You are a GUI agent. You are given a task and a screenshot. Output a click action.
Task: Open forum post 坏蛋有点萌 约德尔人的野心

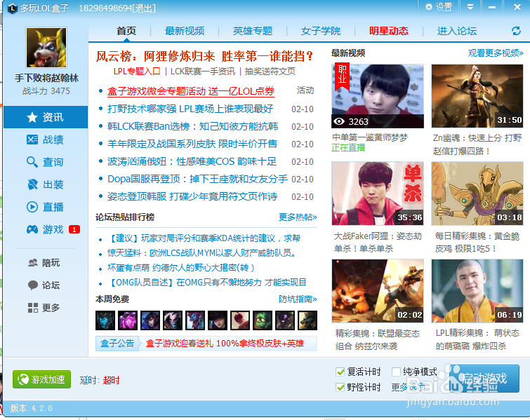tap(181, 268)
